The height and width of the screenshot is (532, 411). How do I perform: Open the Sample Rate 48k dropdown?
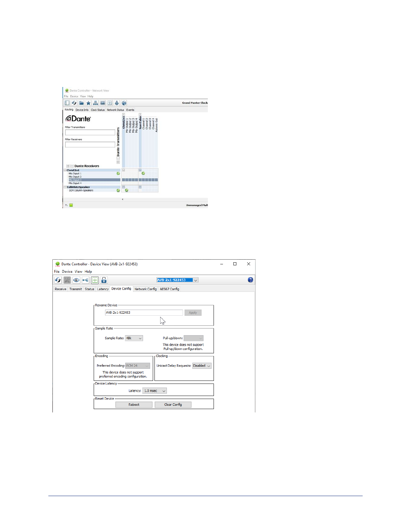[x=134, y=338]
